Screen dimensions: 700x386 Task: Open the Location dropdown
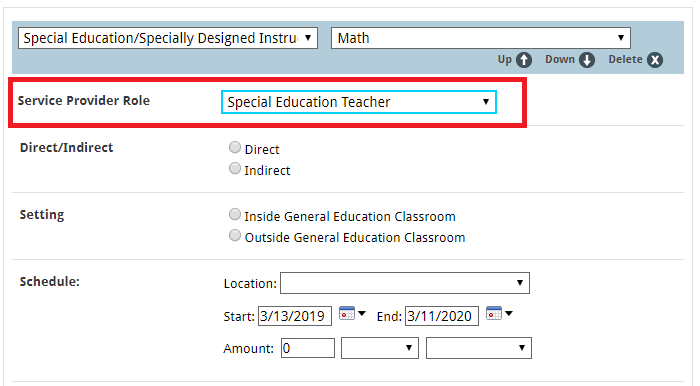pos(405,283)
